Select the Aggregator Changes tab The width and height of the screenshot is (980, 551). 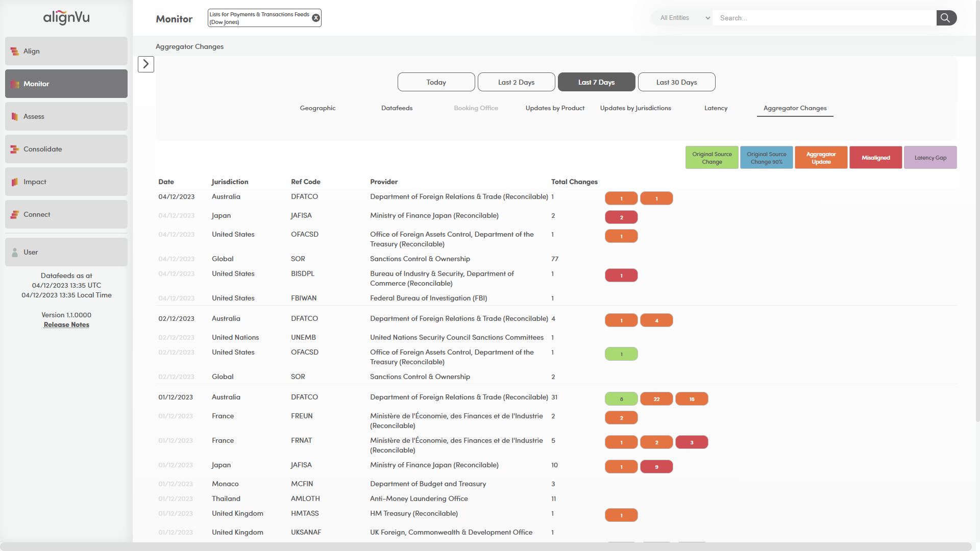795,108
